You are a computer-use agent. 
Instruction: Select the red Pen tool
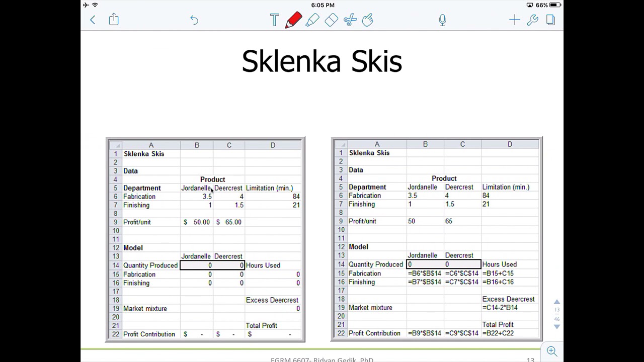(x=293, y=20)
